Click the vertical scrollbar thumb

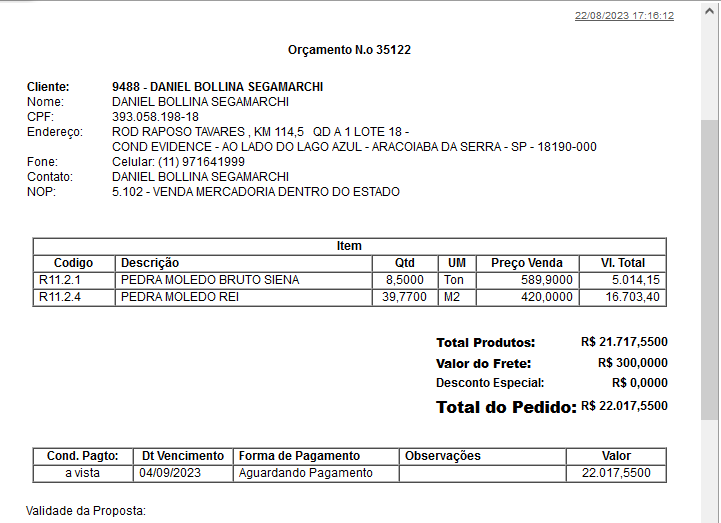(709, 270)
